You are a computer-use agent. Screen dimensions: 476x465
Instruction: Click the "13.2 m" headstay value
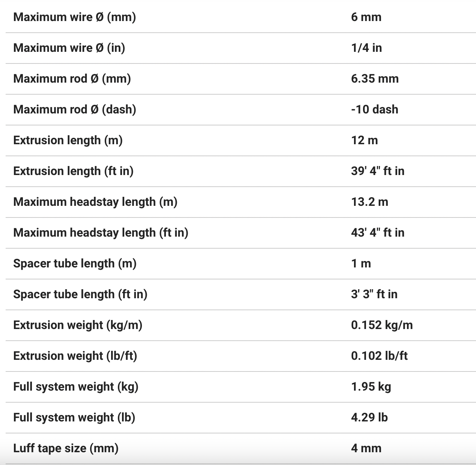369,202
